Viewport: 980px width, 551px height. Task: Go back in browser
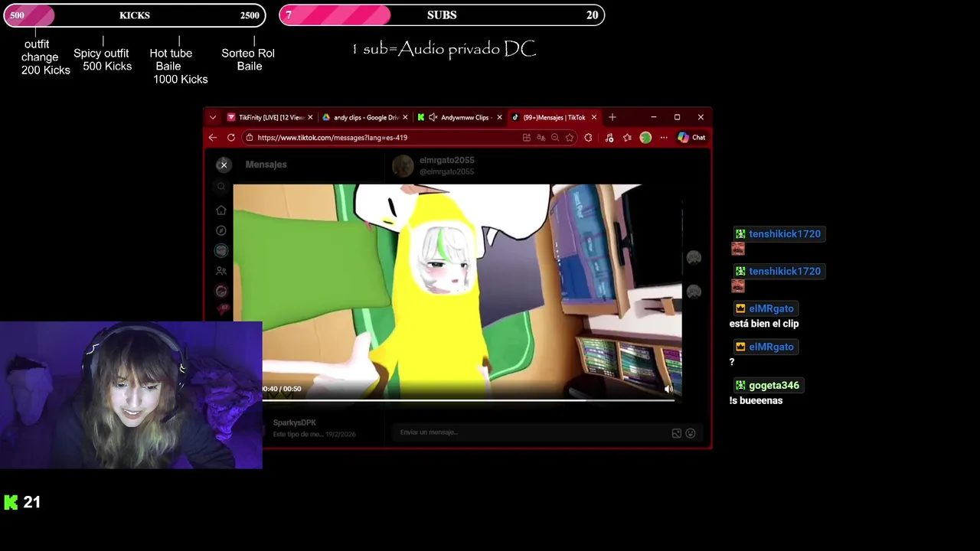[213, 138]
